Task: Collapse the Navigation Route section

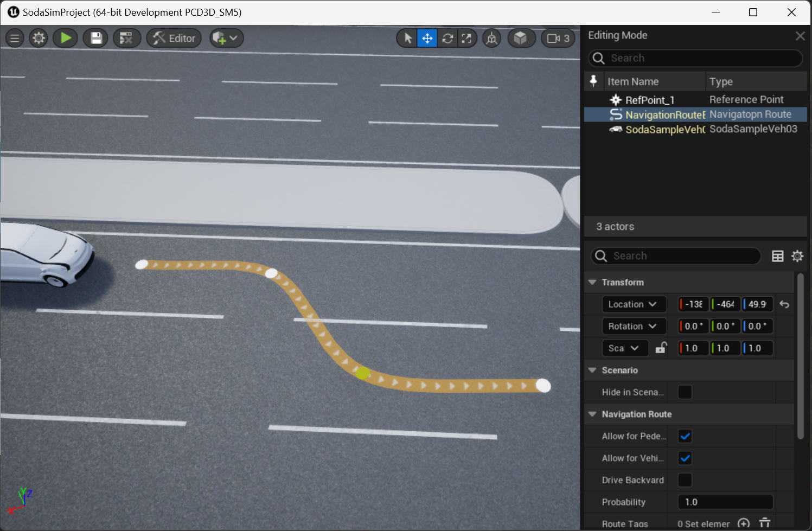Action: [x=592, y=414]
